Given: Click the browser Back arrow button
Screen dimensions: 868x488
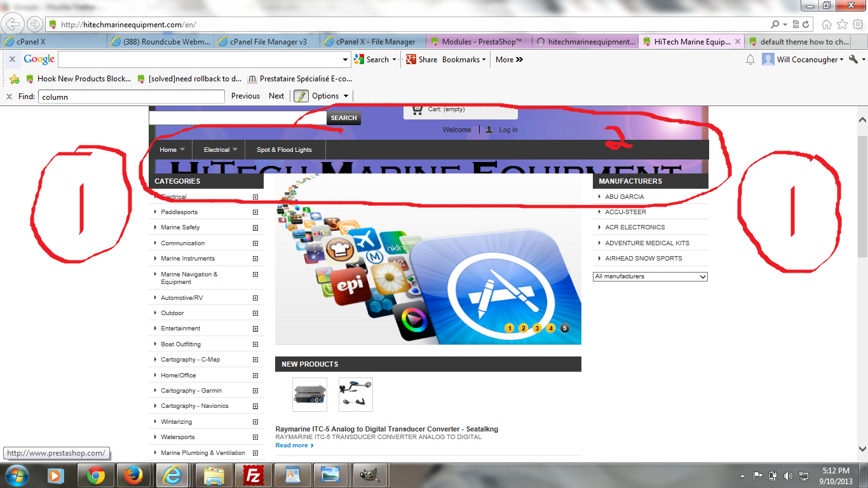Looking at the screenshot, I should [13, 24].
